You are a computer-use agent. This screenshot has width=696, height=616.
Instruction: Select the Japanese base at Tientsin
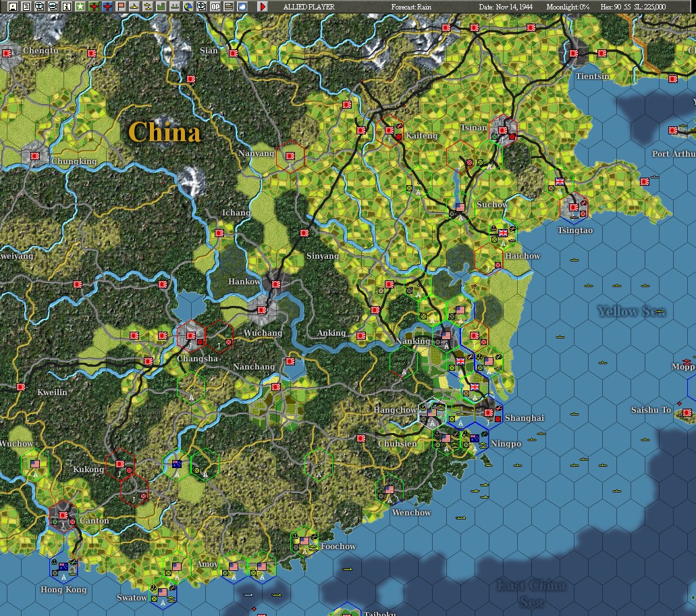point(574,53)
